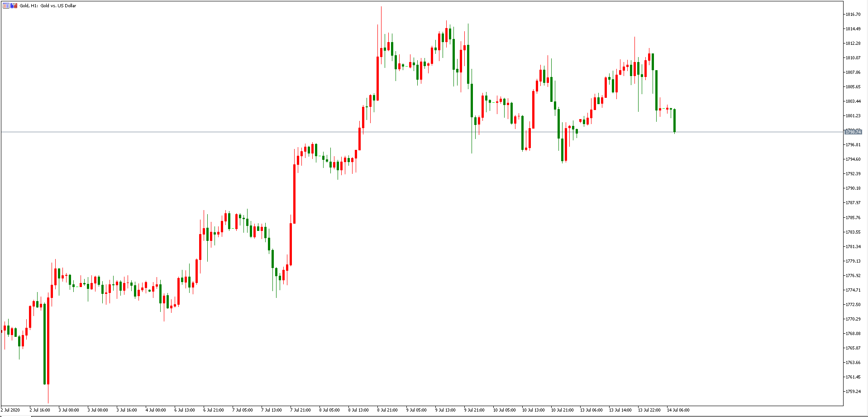
Task: Select the '14 Jul 06:00' time label
Action: click(x=678, y=410)
